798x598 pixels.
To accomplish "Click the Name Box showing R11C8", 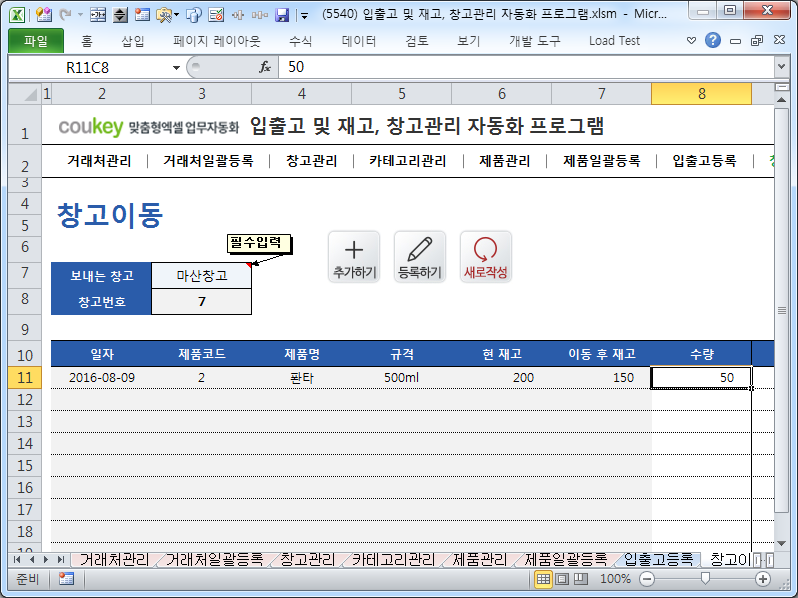I will click(90, 67).
